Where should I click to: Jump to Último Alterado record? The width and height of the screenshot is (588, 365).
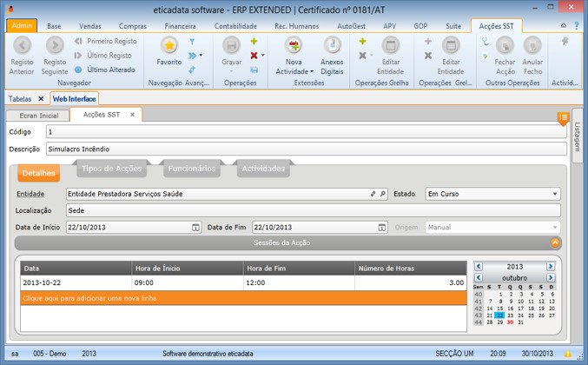109,69
